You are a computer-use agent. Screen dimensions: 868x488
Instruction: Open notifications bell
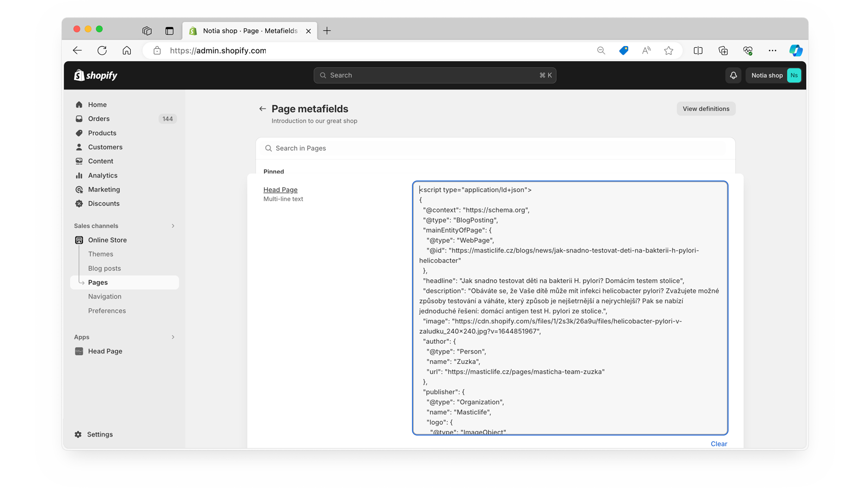(733, 75)
